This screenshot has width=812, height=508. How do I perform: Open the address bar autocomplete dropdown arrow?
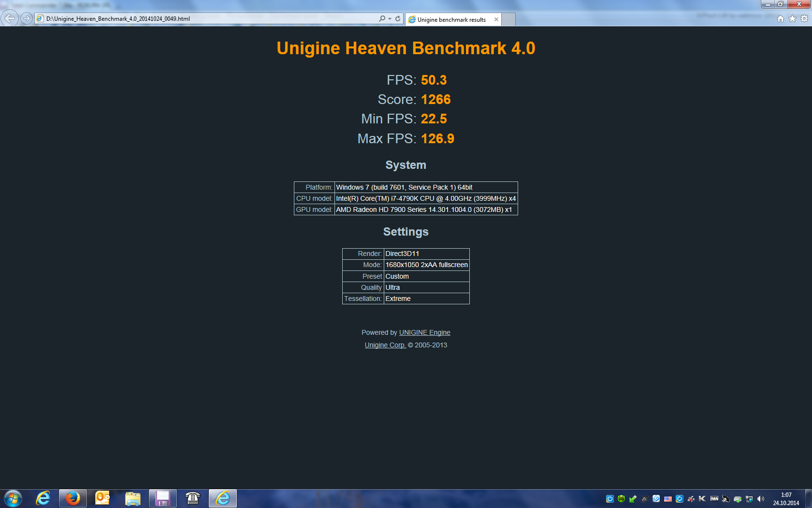390,18
